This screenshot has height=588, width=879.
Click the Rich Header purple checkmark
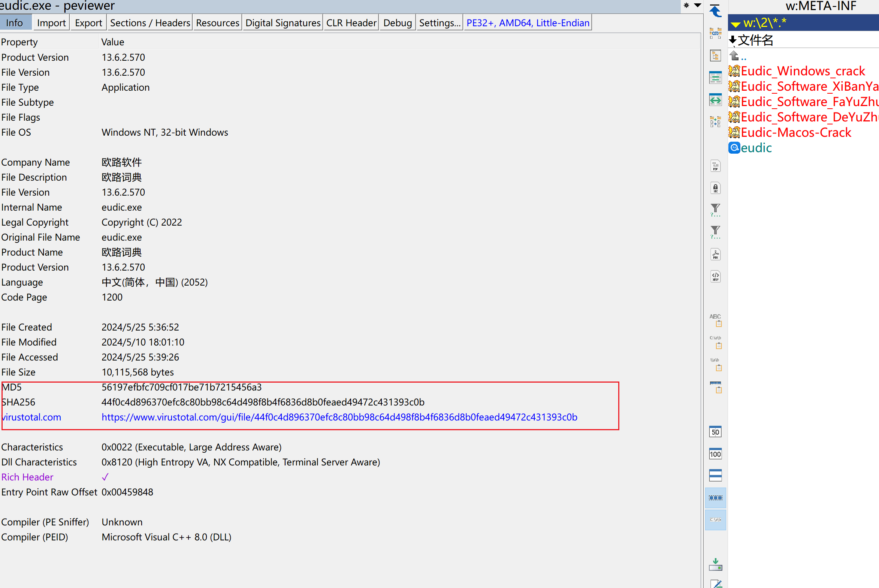105,477
